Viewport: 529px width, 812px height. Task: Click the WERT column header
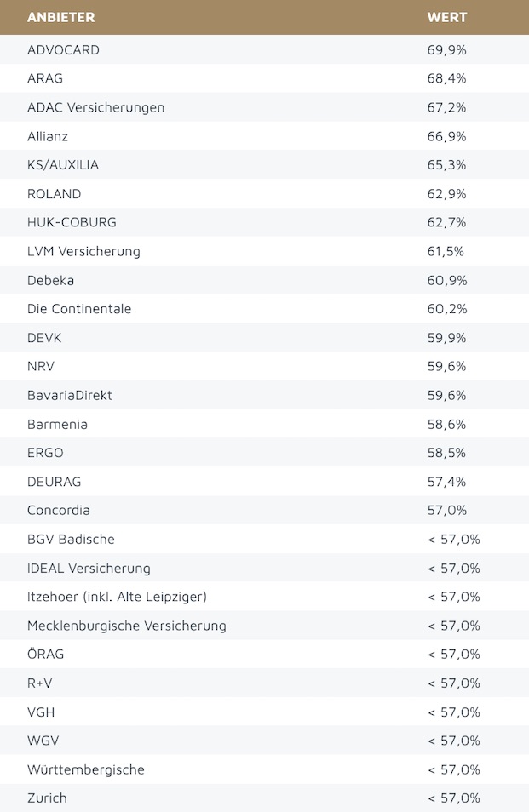point(446,17)
